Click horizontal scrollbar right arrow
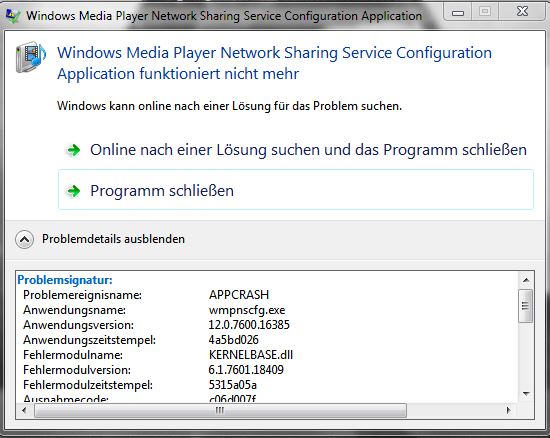Image resolution: width=550 pixels, height=438 pixels. point(509,410)
